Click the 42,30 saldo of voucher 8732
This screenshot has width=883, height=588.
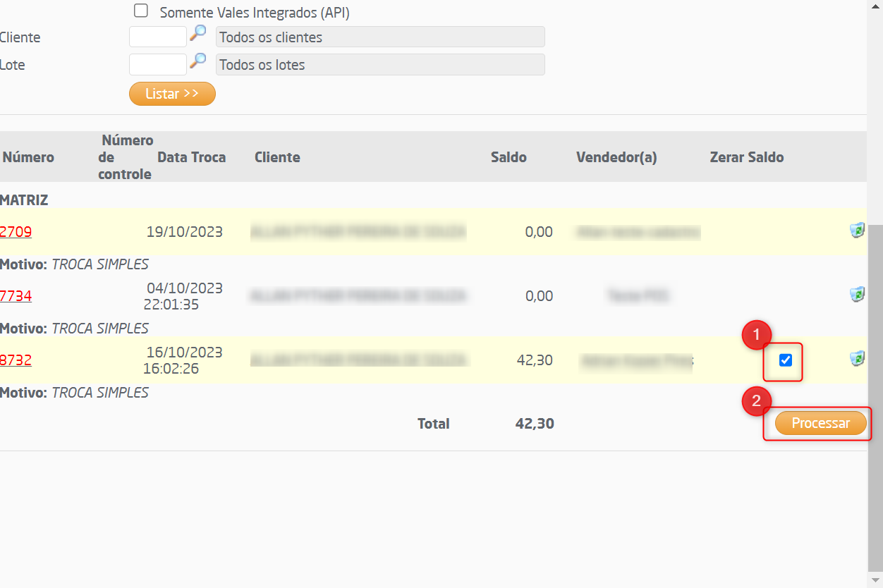535,360
